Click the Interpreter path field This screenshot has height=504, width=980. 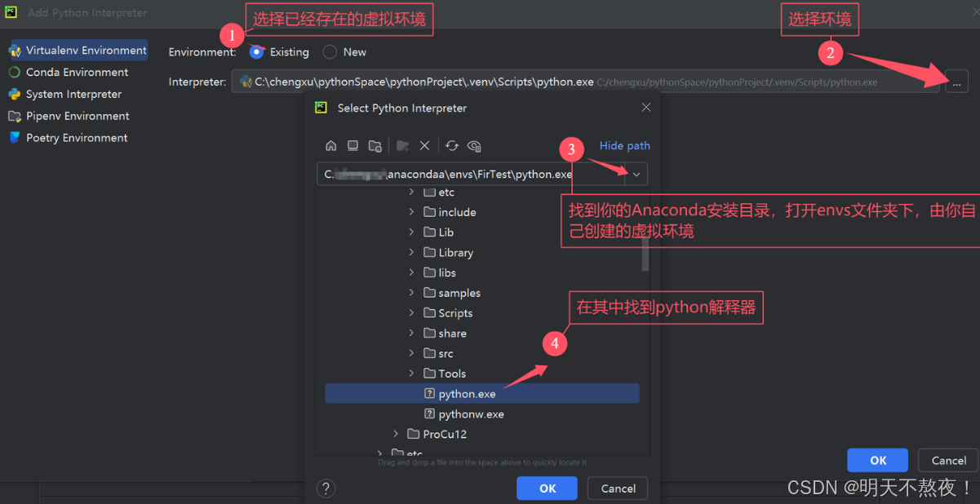click(586, 82)
